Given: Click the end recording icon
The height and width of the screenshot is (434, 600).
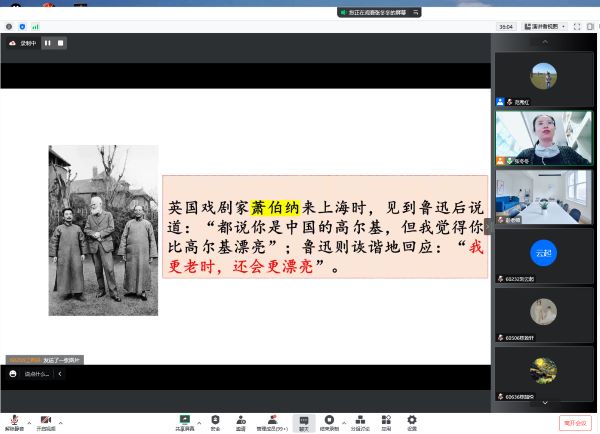Looking at the screenshot, I should pyautogui.click(x=329, y=422).
